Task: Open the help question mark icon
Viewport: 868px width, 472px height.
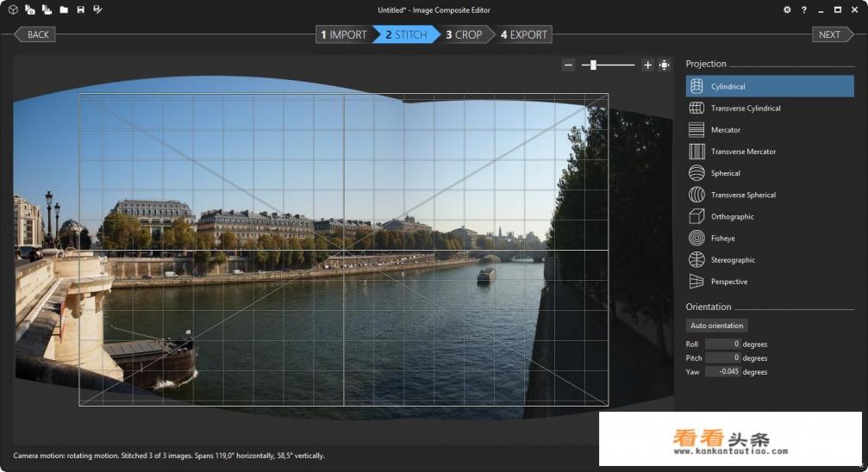Action: [803, 9]
